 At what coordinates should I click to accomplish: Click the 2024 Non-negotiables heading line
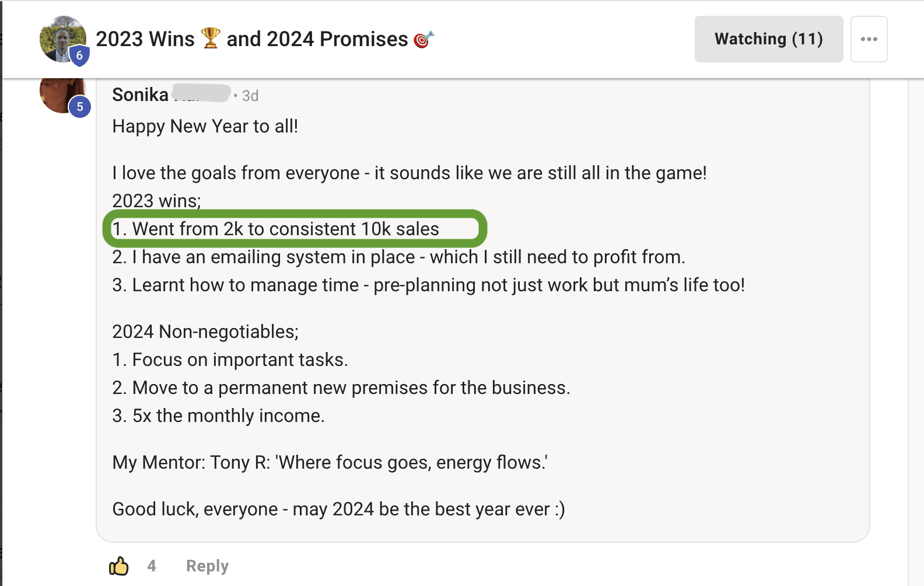click(205, 332)
